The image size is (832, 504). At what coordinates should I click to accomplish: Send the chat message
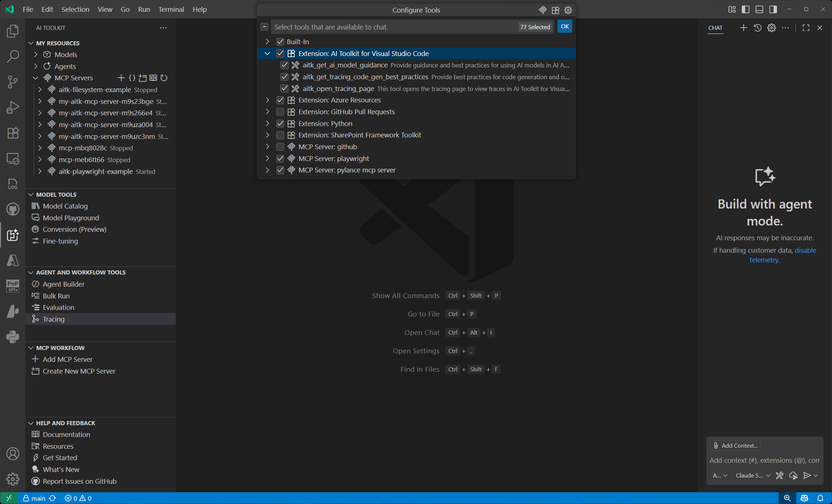point(807,475)
